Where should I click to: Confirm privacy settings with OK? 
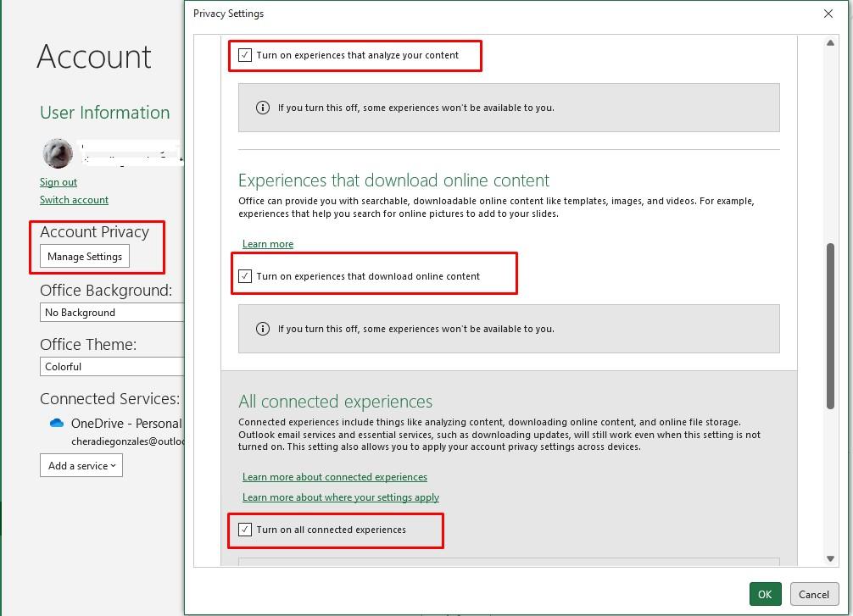pyautogui.click(x=765, y=594)
